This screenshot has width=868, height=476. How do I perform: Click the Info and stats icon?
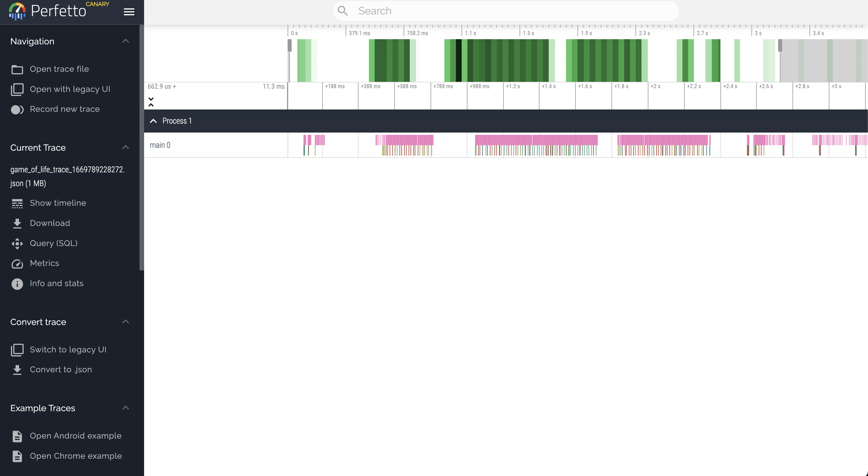point(17,284)
